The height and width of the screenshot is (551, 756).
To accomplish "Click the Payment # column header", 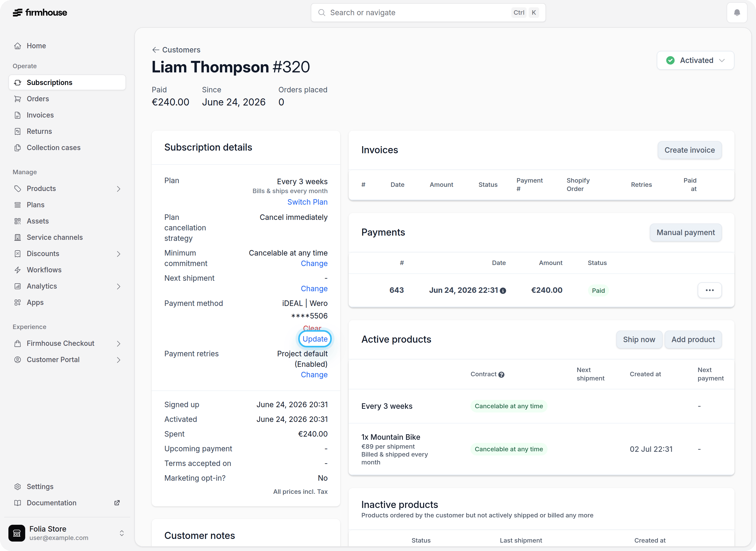I will [x=529, y=185].
